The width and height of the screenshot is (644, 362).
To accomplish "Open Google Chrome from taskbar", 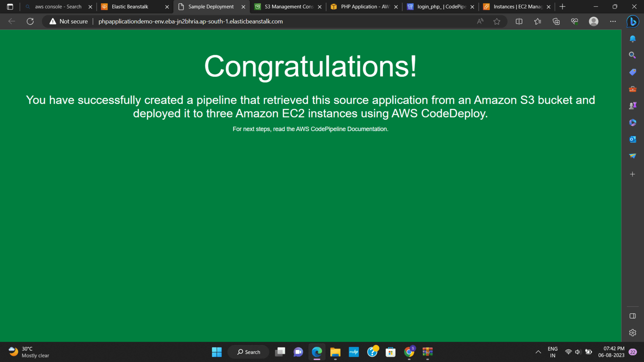I will tap(409, 352).
